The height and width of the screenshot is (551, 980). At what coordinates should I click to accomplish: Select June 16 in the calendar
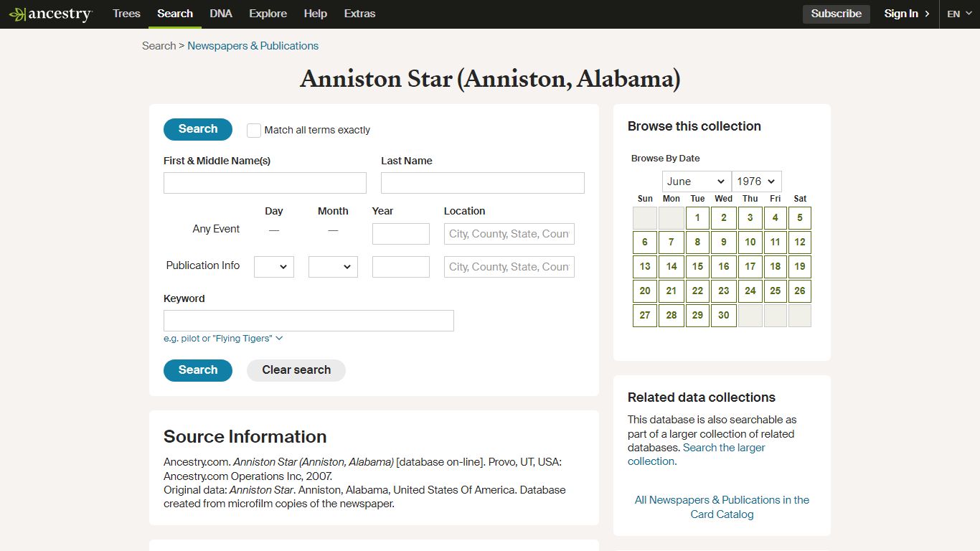[x=724, y=267]
